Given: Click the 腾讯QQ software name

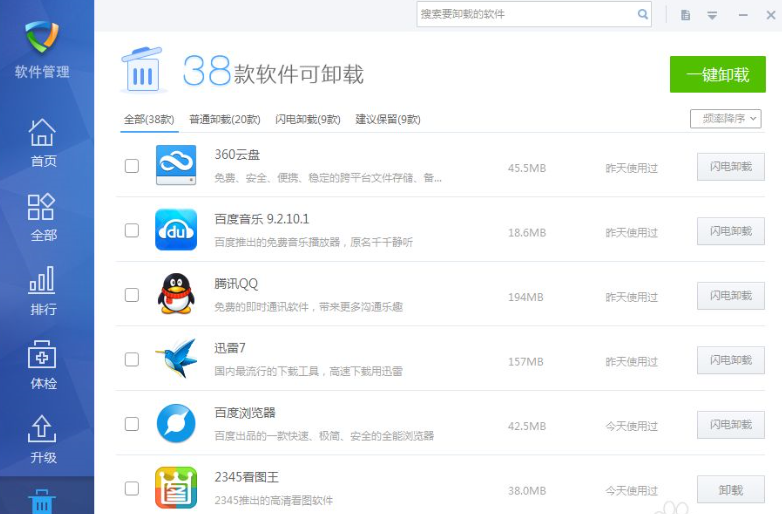Looking at the screenshot, I should pos(236,284).
